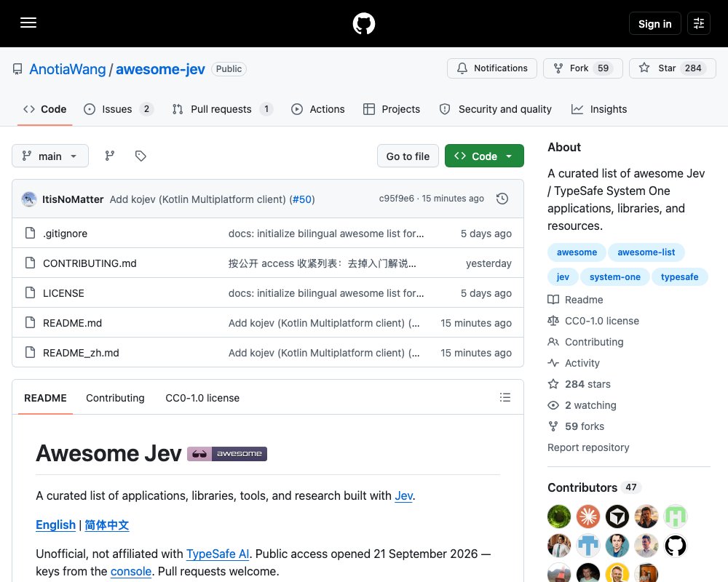
Task: Open the README_zh.md file
Action: click(x=81, y=353)
